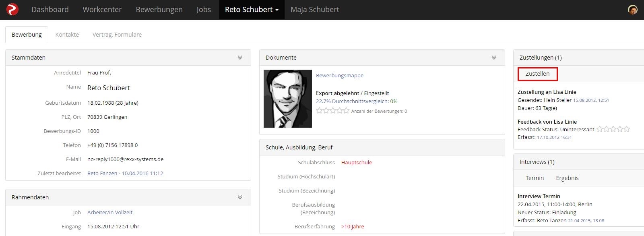
Task: Click the Frau Prof. title value
Action: (x=99, y=72)
